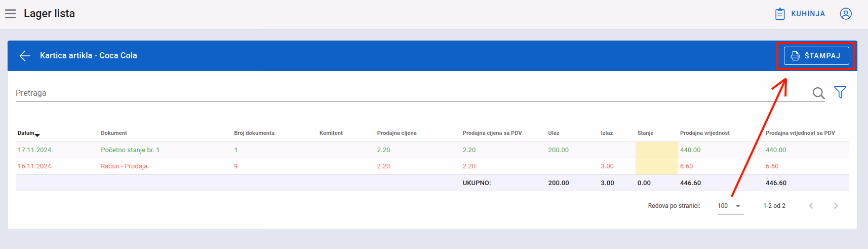Click the KUHINJA clipboard icon
This screenshot has width=868, height=249.
pos(780,14)
